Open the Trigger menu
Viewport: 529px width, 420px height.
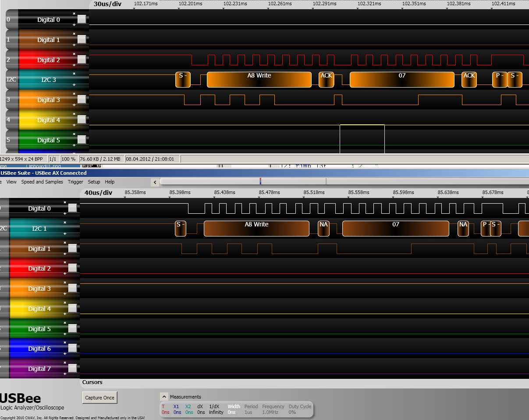(x=75, y=182)
